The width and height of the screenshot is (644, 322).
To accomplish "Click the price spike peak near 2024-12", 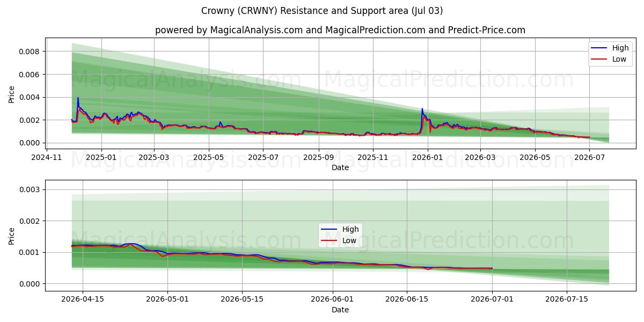I will 78,98.
